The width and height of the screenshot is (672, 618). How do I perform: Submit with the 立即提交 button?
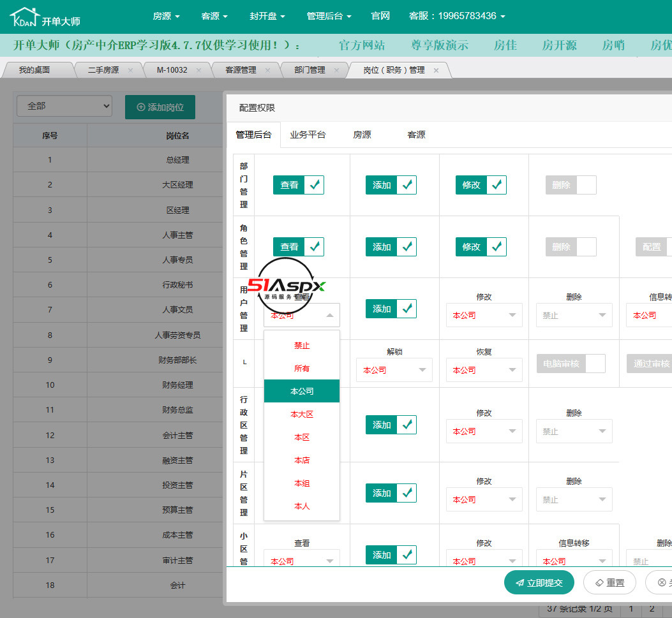click(539, 582)
